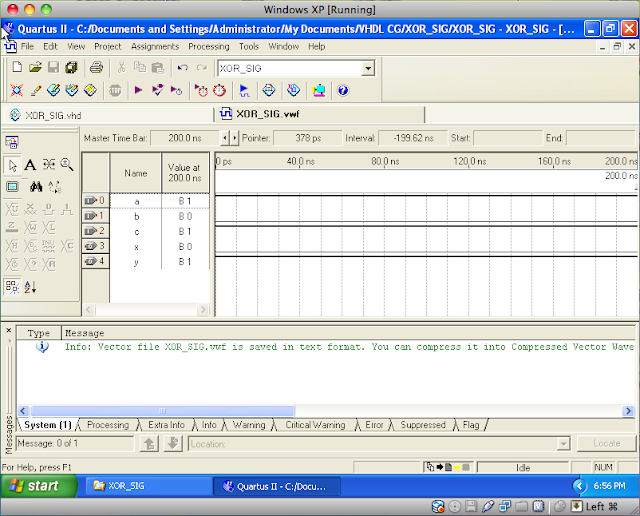This screenshot has height=516, width=640.
Task: Open the message Location dropdown
Action: (x=564, y=443)
